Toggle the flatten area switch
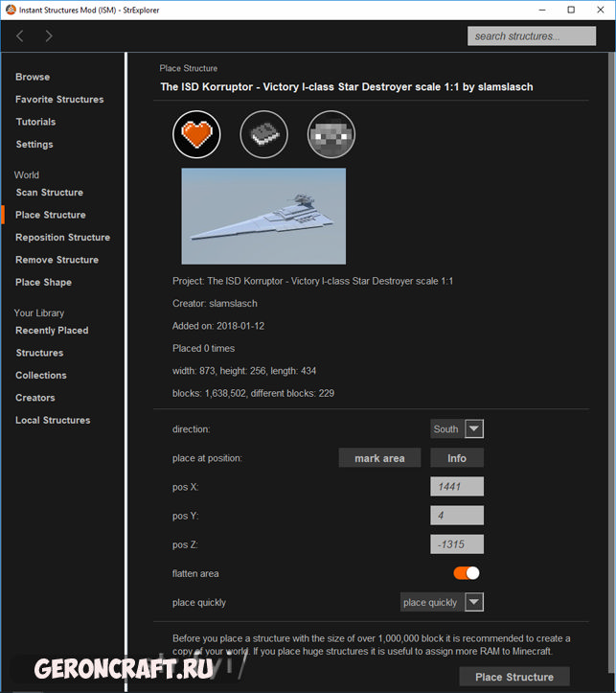 (x=467, y=573)
